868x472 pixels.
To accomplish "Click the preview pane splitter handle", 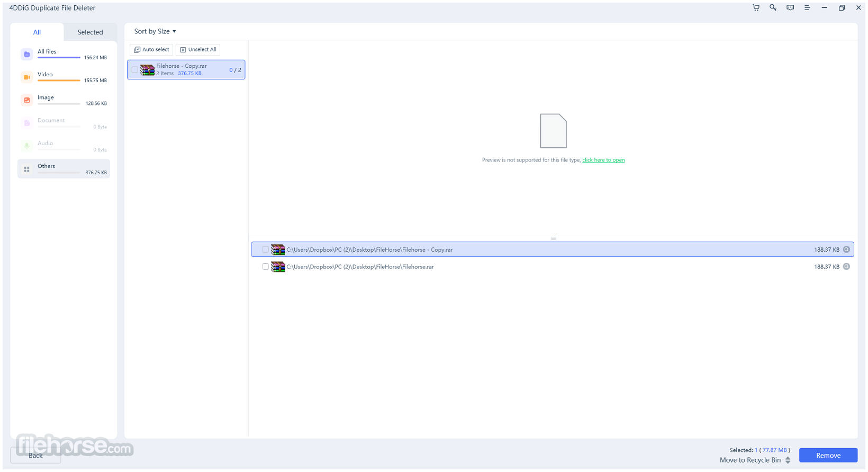I will pos(553,238).
